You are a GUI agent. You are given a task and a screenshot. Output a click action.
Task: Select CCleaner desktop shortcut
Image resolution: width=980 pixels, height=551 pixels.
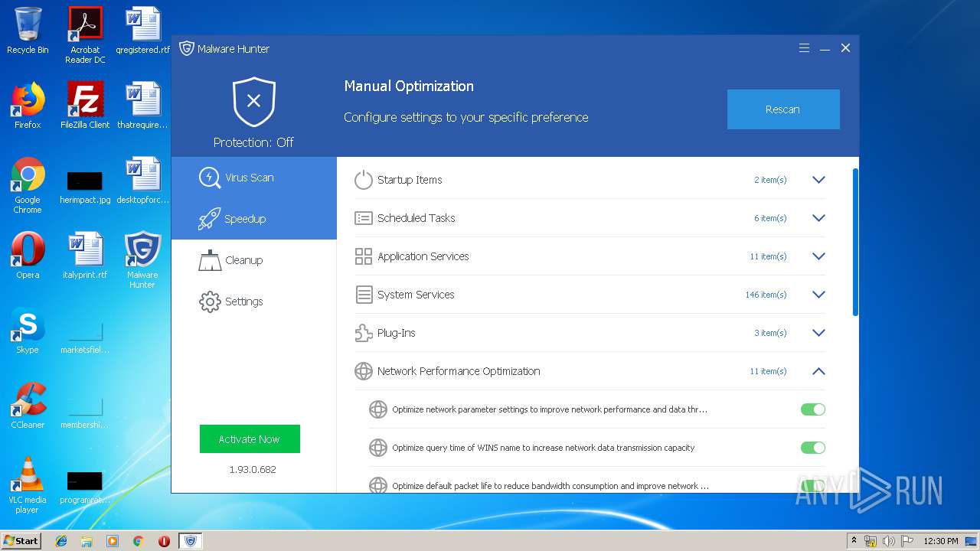28,406
